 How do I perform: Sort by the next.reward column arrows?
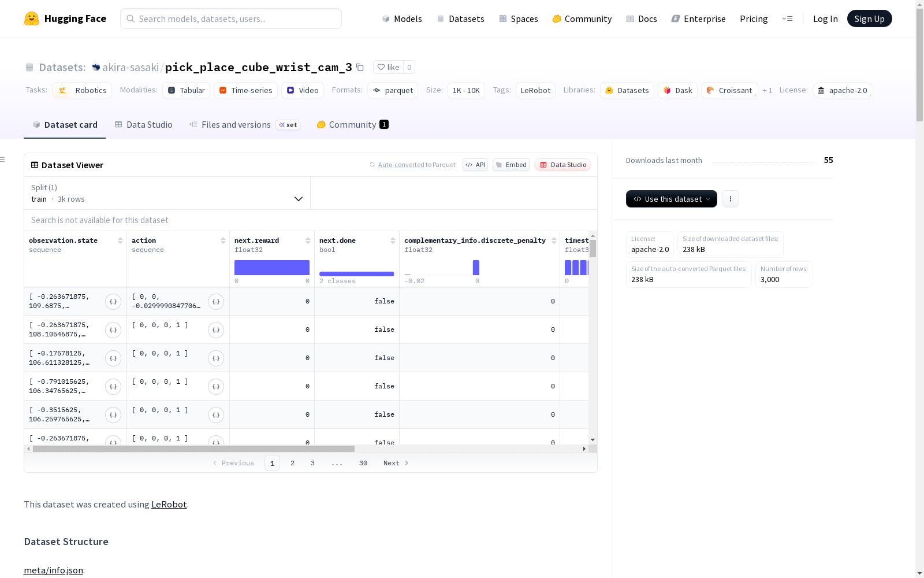click(308, 240)
